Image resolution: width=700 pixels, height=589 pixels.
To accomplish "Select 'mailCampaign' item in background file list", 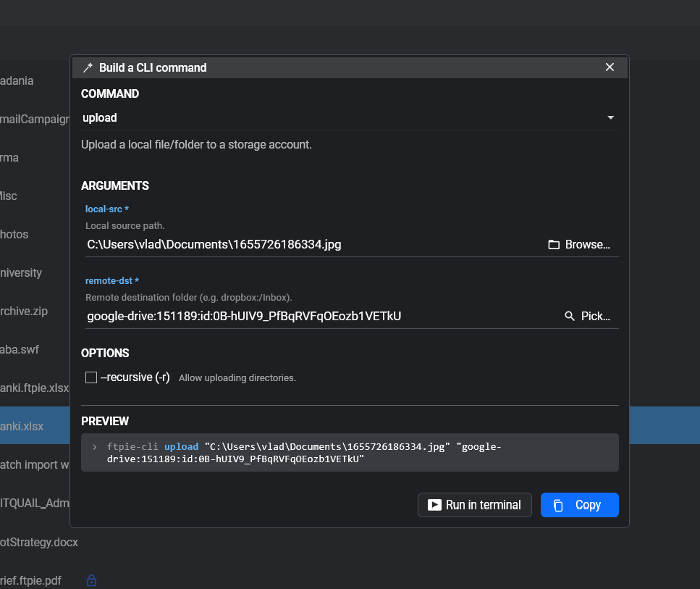I will click(34, 120).
